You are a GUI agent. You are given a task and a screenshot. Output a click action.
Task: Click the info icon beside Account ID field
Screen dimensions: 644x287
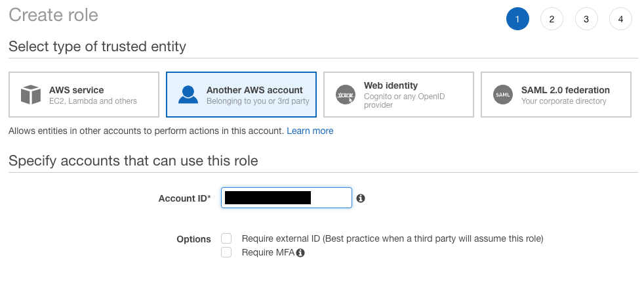(361, 198)
